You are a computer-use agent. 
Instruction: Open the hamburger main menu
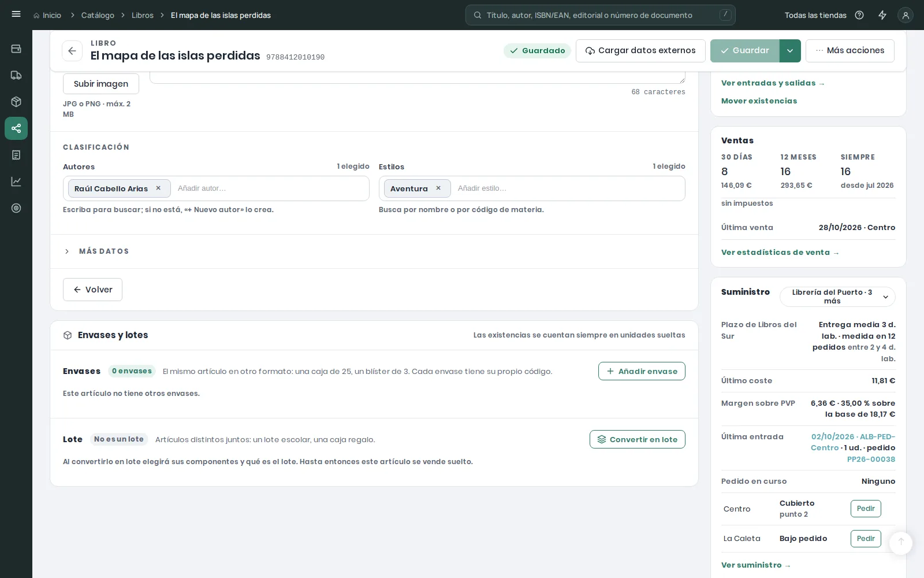tap(16, 14)
